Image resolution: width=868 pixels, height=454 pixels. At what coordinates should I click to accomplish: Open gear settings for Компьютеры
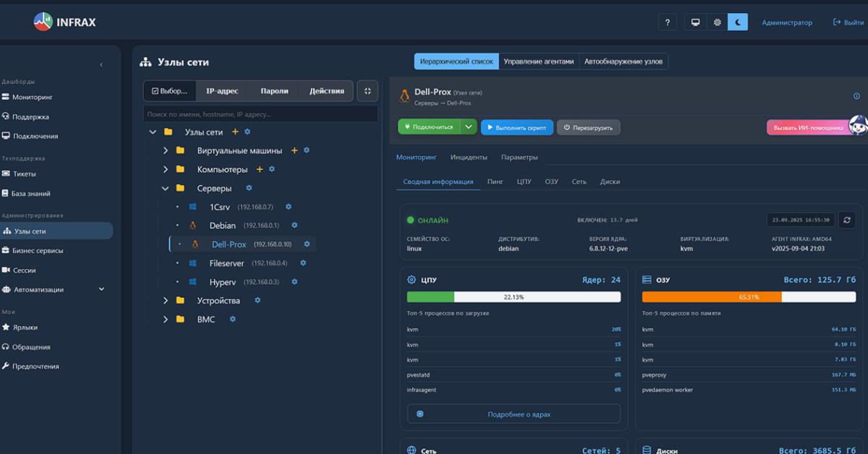pyautogui.click(x=272, y=169)
